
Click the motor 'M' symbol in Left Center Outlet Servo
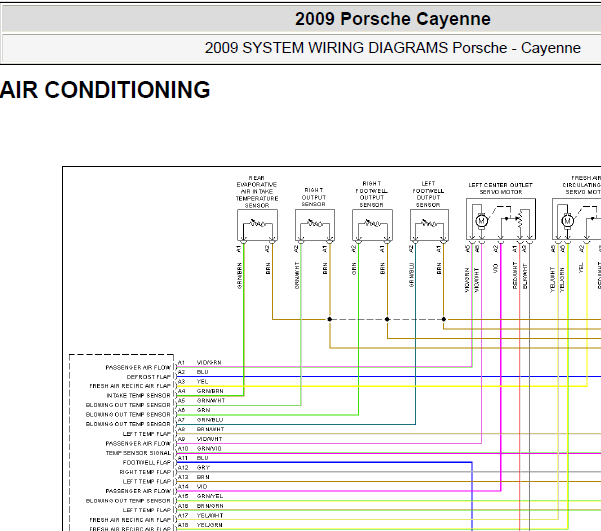click(481, 221)
